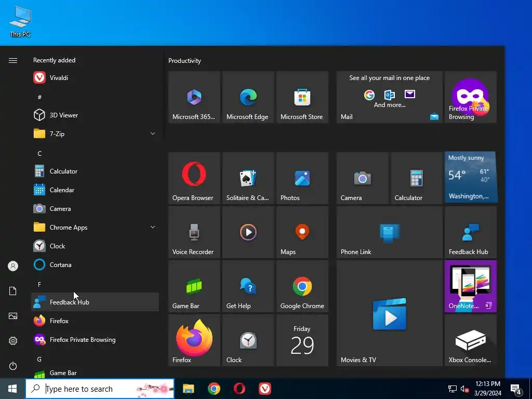The height and width of the screenshot is (399, 532).
Task: Open the user account icon
Action: click(x=13, y=266)
